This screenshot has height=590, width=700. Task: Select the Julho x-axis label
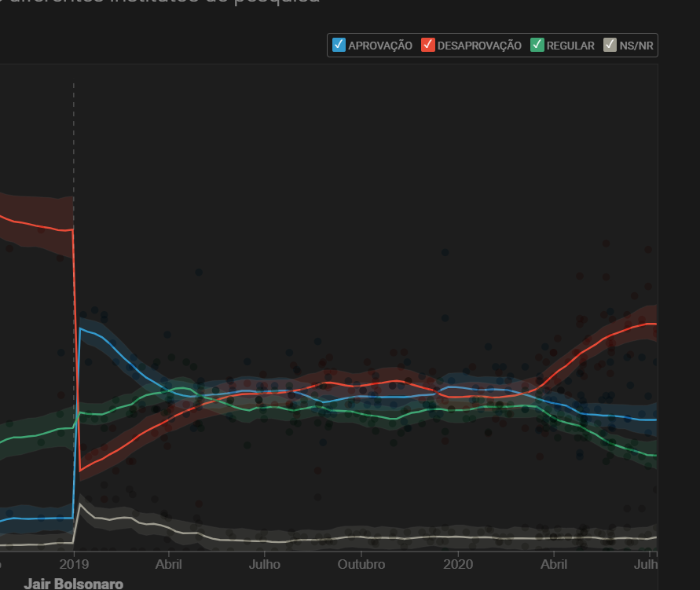click(x=265, y=564)
